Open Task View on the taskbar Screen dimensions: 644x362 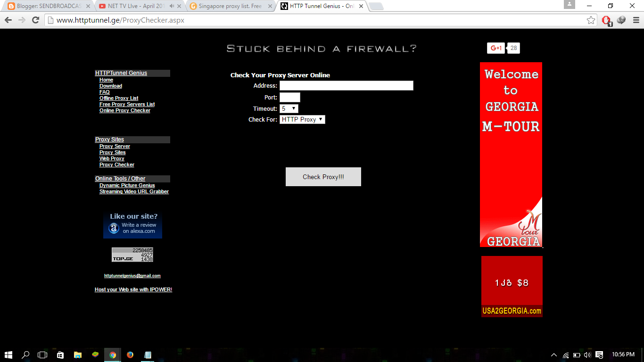click(x=42, y=354)
